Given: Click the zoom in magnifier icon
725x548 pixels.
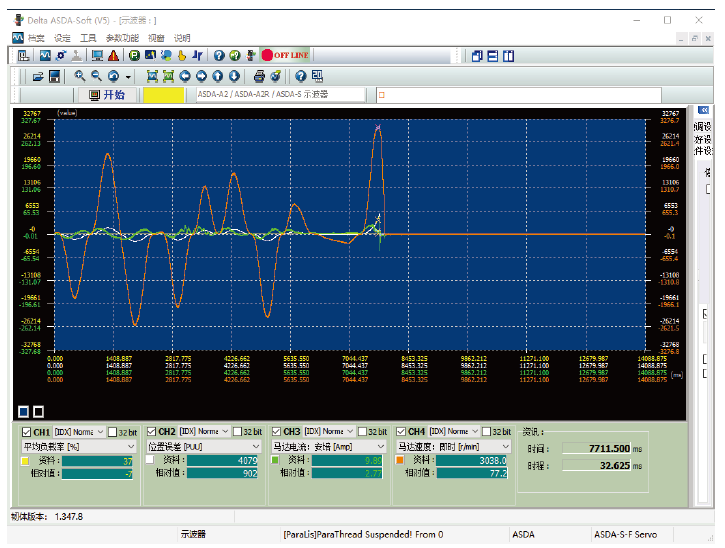Looking at the screenshot, I should tap(80, 76).
